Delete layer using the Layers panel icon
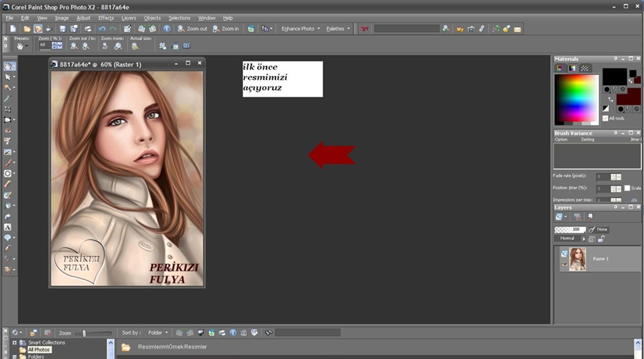Image resolution: width=644 pixels, height=359 pixels. 578,217
